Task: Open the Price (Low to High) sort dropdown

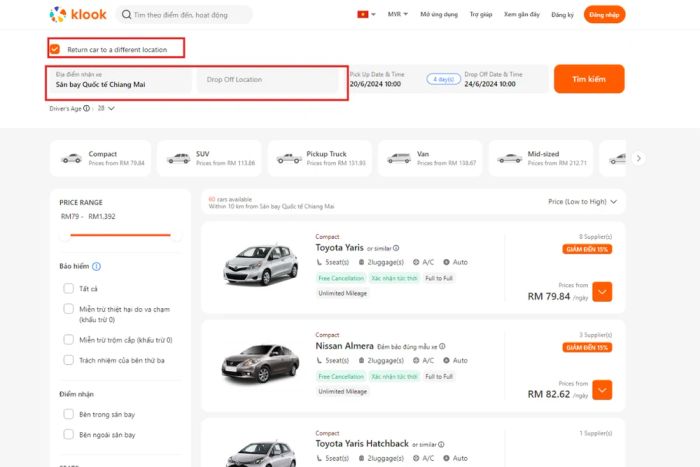Action: 583,202
